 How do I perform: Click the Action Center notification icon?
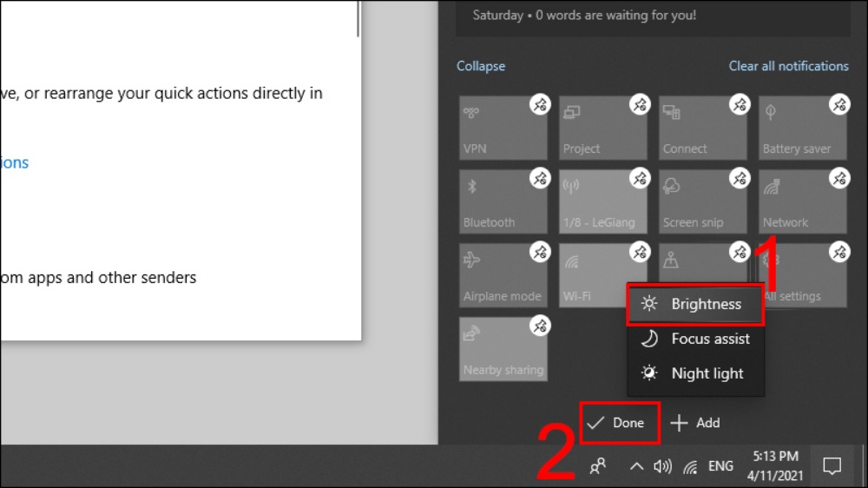[x=832, y=466]
